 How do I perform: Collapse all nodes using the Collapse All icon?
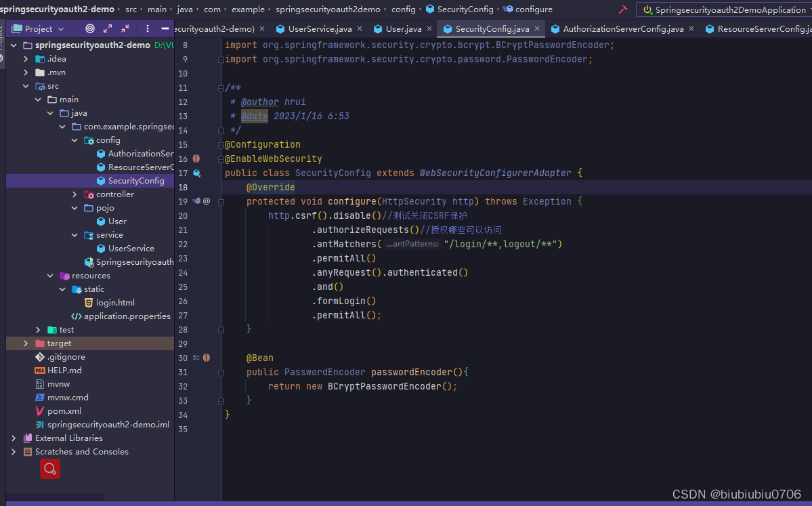[124, 28]
